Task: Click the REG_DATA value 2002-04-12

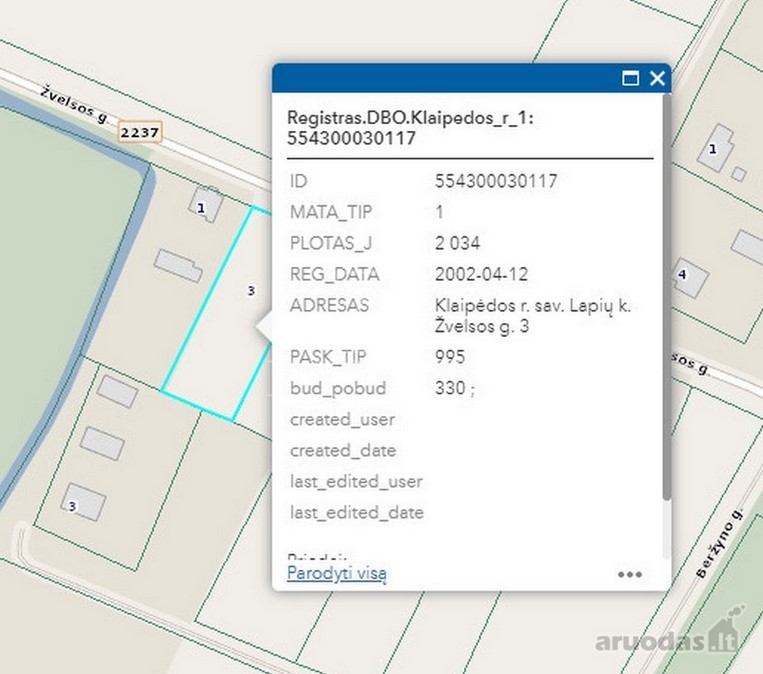Action: (481, 274)
